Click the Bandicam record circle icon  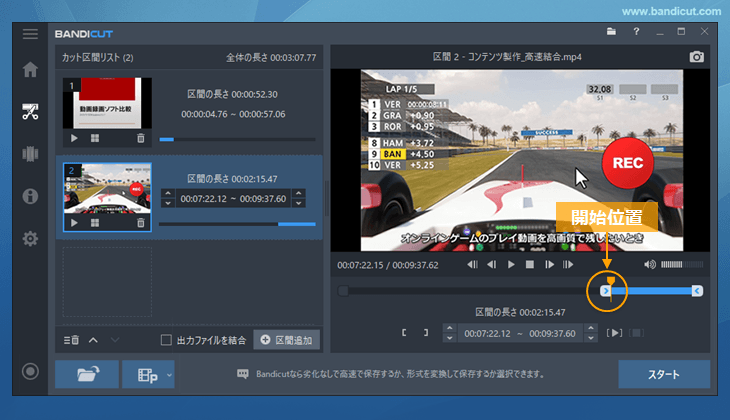[30, 371]
